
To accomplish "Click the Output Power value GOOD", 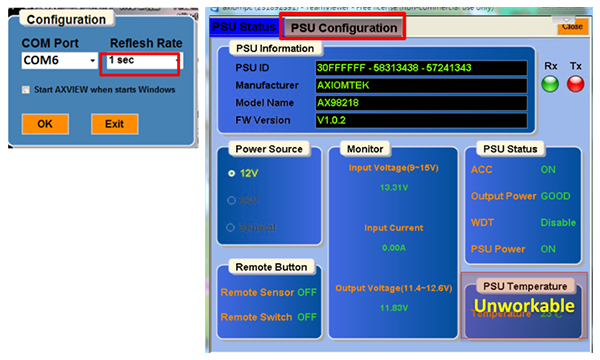I will tap(555, 196).
